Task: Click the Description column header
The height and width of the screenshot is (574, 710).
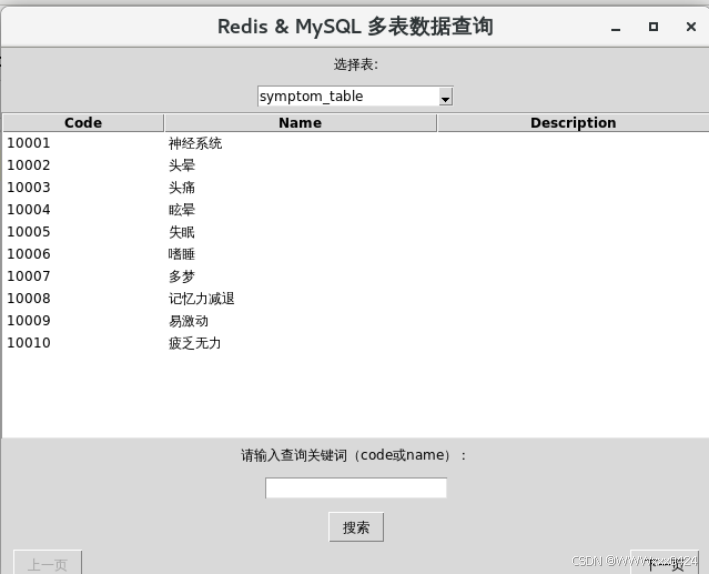Action: 573,123
